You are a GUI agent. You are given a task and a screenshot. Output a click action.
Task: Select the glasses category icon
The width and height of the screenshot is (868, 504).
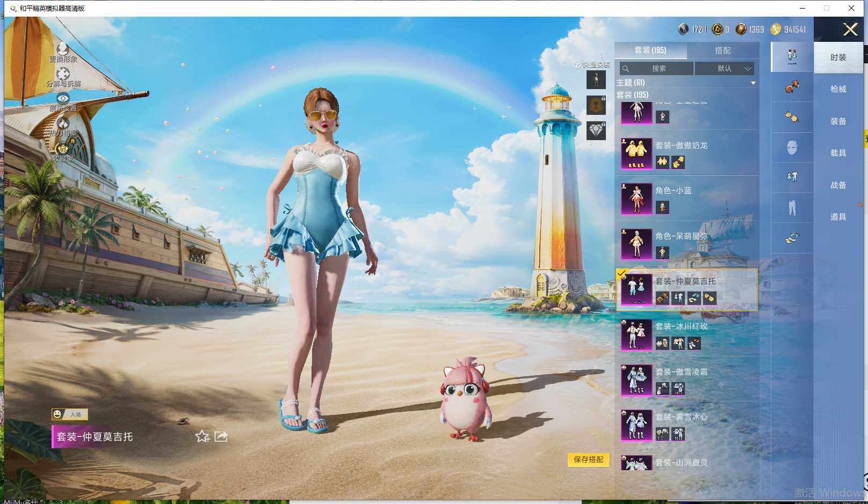point(792,116)
